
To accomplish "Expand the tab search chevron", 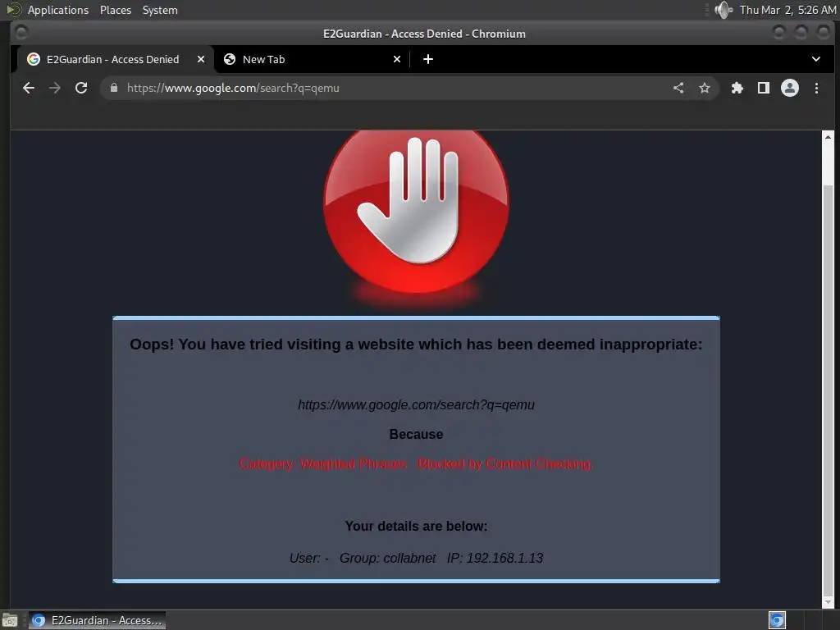I will [x=816, y=59].
